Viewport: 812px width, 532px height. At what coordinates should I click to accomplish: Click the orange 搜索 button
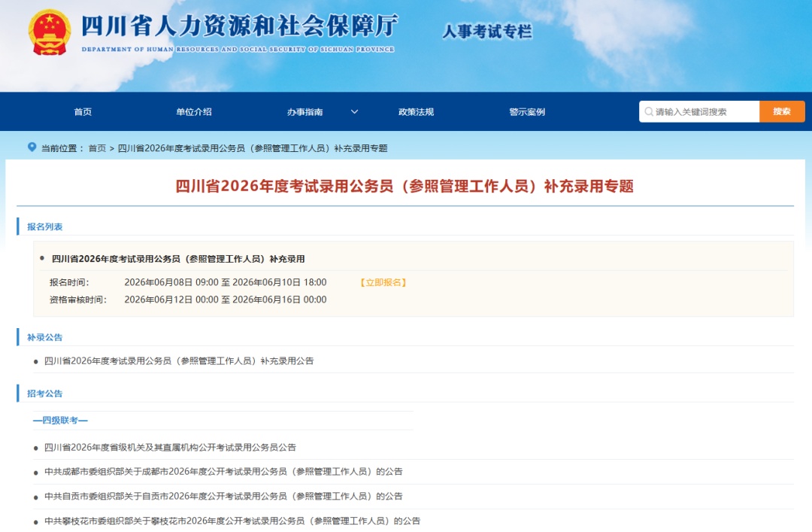[782, 111]
